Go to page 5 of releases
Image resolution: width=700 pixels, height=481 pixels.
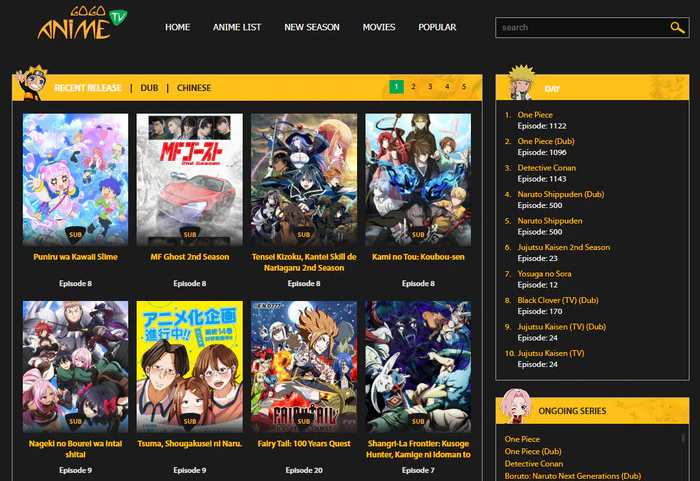464,87
